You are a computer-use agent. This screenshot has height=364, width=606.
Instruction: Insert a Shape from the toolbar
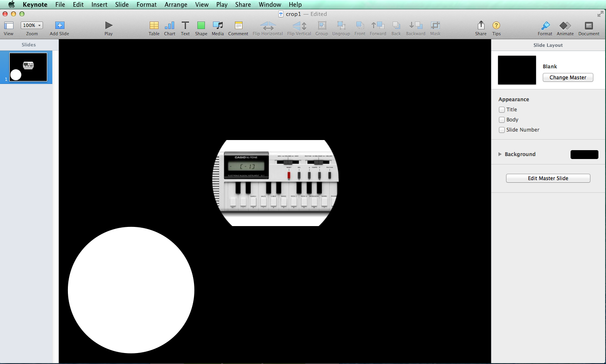click(201, 28)
